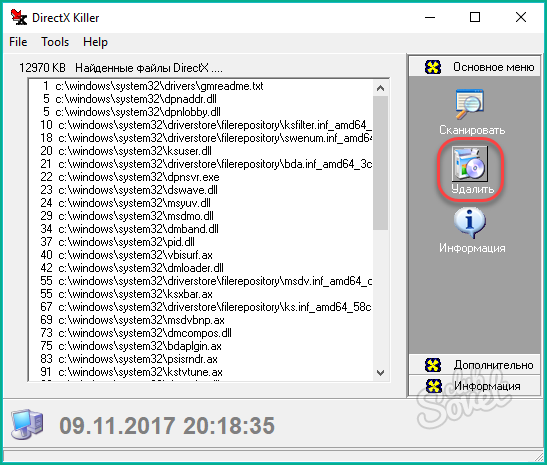The height and width of the screenshot is (465, 547).
Task: Click the Сканировать magnifier icon
Action: [x=470, y=104]
